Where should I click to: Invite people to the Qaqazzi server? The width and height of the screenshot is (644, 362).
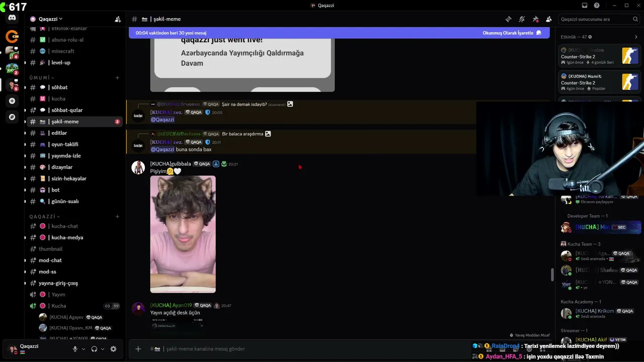(x=118, y=19)
